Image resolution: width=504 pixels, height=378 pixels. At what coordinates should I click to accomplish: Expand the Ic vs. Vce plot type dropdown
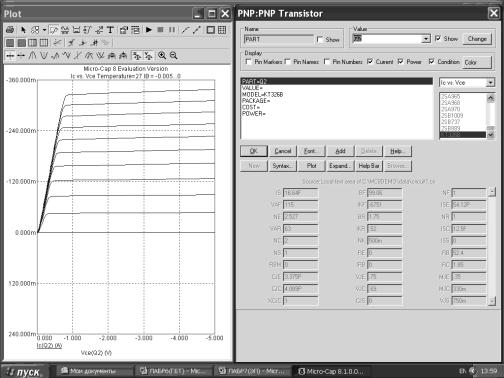point(490,82)
